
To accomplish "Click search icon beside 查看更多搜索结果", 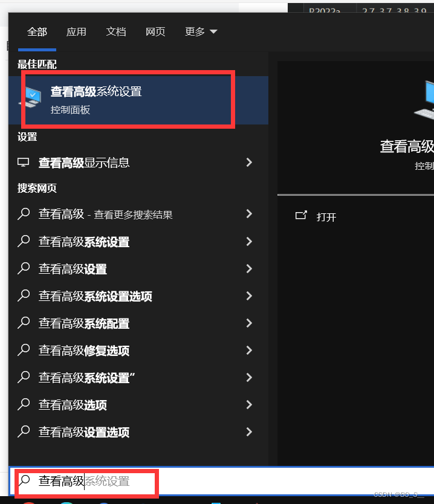I will click(24, 214).
